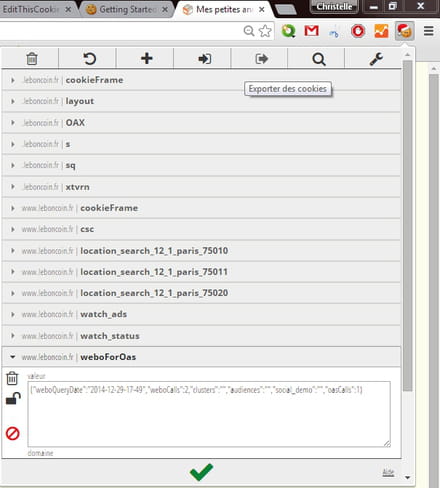Block the weboForOas cookie with red ban icon
Viewport: 440px width, 488px height.
pos(13,433)
